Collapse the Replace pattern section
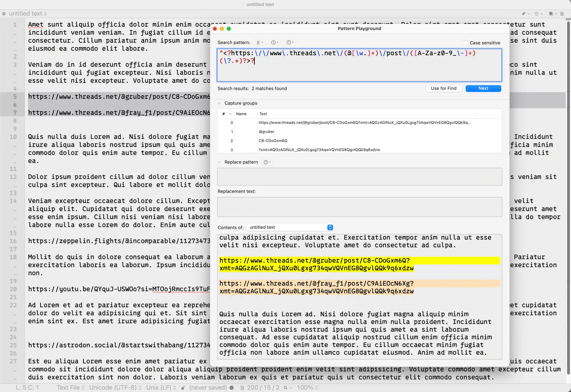Screen dimensions: 571x392 pyautogui.click(x=219, y=162)
